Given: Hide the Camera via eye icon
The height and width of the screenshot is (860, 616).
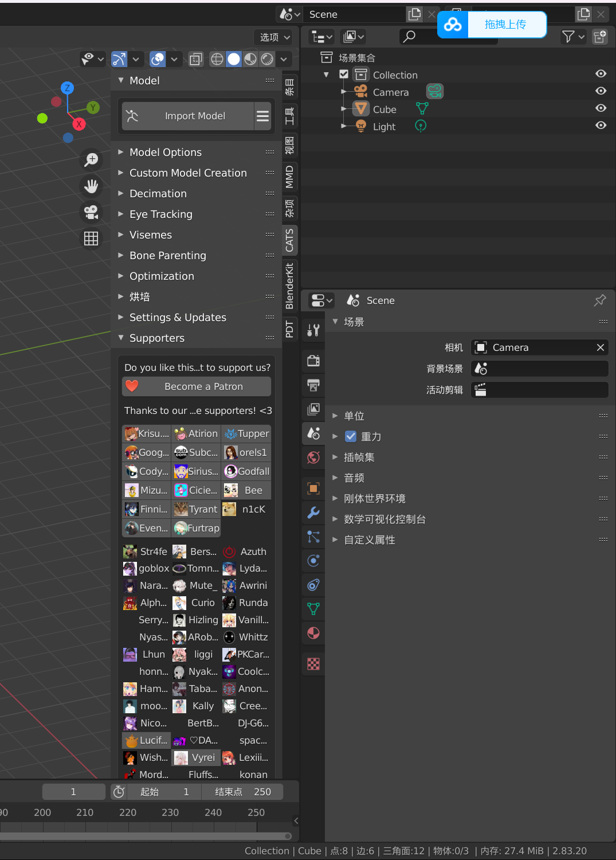Looking at the screenshot, I should [x=601, y=91].
